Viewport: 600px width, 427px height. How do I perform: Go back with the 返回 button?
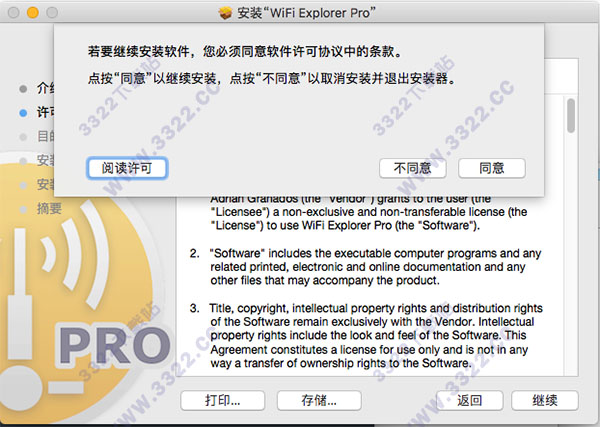[x=470, y=400]
